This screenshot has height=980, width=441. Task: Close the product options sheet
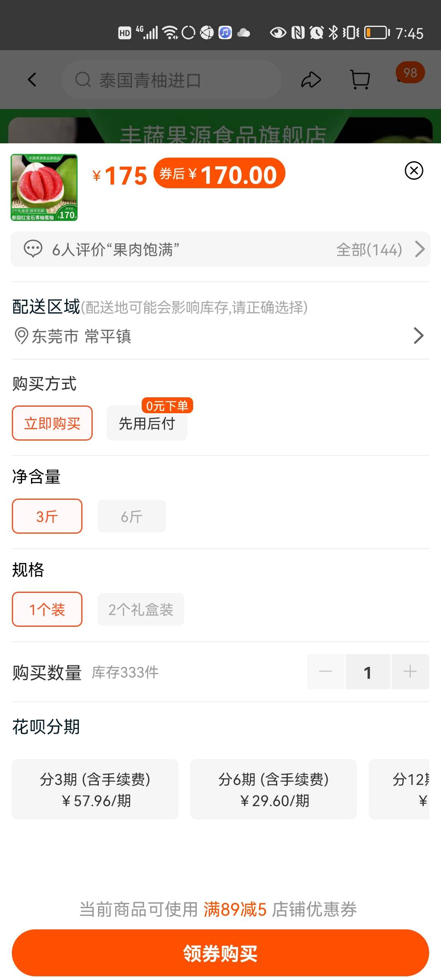click(414, 171)
